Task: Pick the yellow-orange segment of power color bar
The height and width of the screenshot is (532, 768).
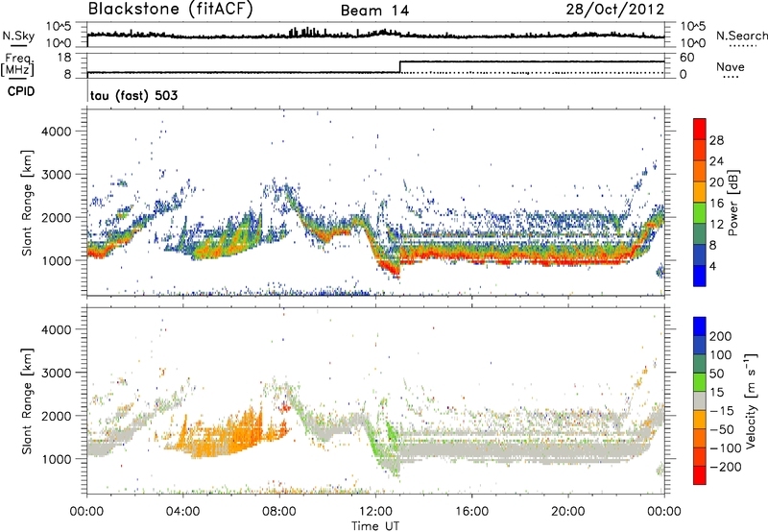Action: click(x=700, y=192)
